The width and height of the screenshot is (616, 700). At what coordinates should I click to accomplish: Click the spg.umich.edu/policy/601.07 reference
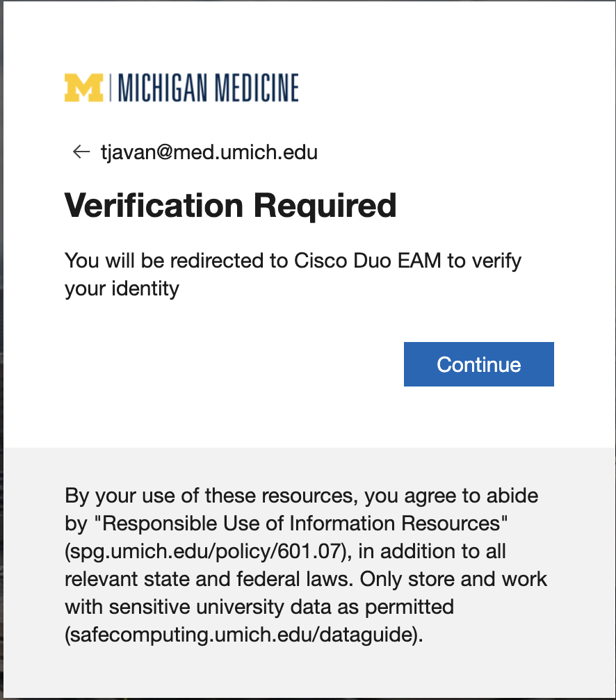click(206, 551)
